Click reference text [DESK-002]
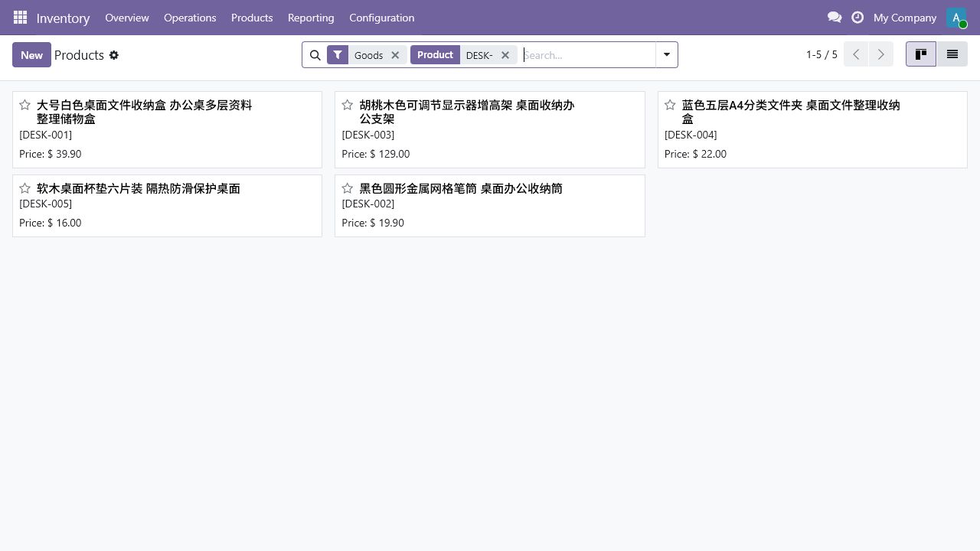 pyautogui.click(x=368, y=204)
